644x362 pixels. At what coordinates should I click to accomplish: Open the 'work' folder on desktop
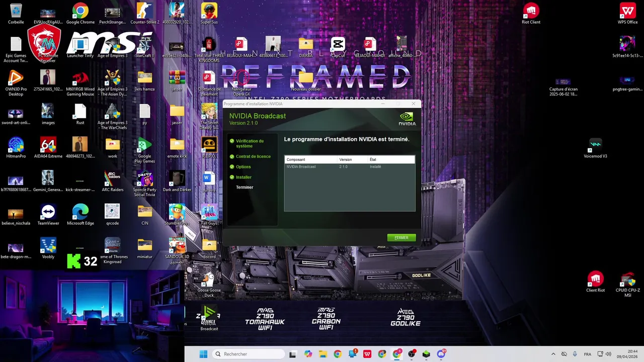pos(113,148)
